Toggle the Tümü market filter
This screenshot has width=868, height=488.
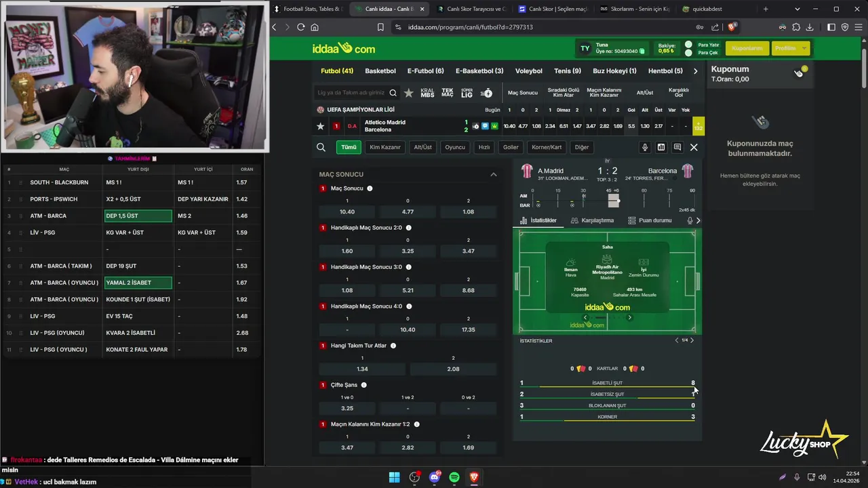pos(349,147)
